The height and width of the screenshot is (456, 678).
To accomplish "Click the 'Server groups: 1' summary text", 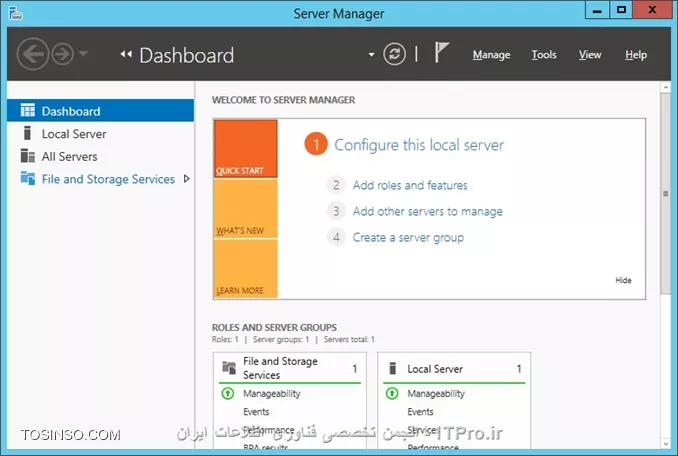I will click(281, 339).
